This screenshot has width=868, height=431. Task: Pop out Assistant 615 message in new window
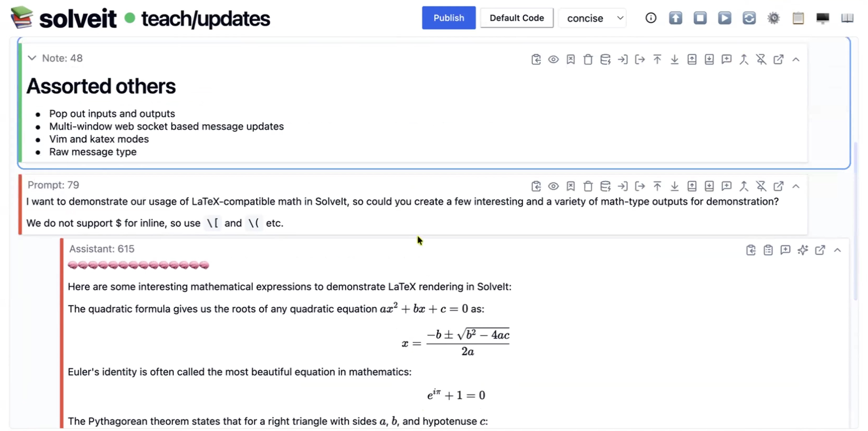(820, 250)
